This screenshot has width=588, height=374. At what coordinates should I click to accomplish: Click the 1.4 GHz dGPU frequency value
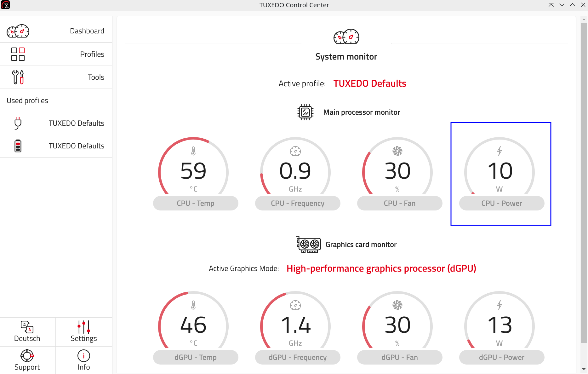(295, 325)
